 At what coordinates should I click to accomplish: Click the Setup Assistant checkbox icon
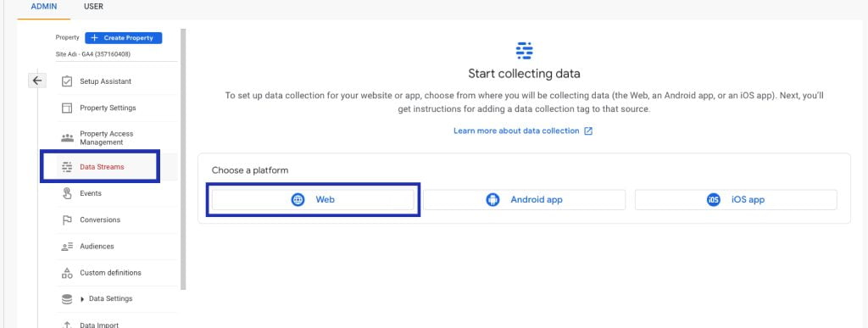coord(67,81)
